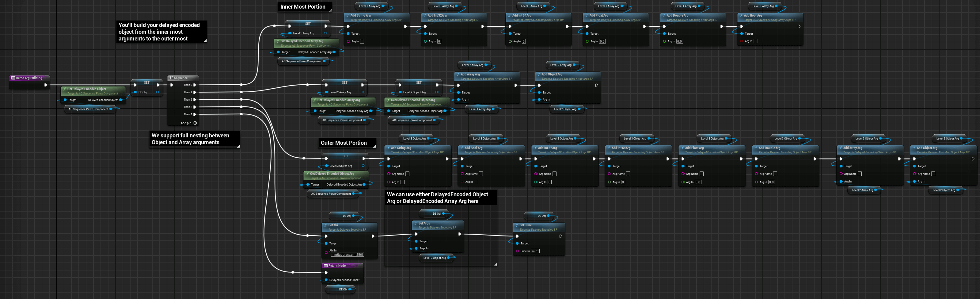Select the Set Args node title
The image size is (980, 299).
pos(424,224)
